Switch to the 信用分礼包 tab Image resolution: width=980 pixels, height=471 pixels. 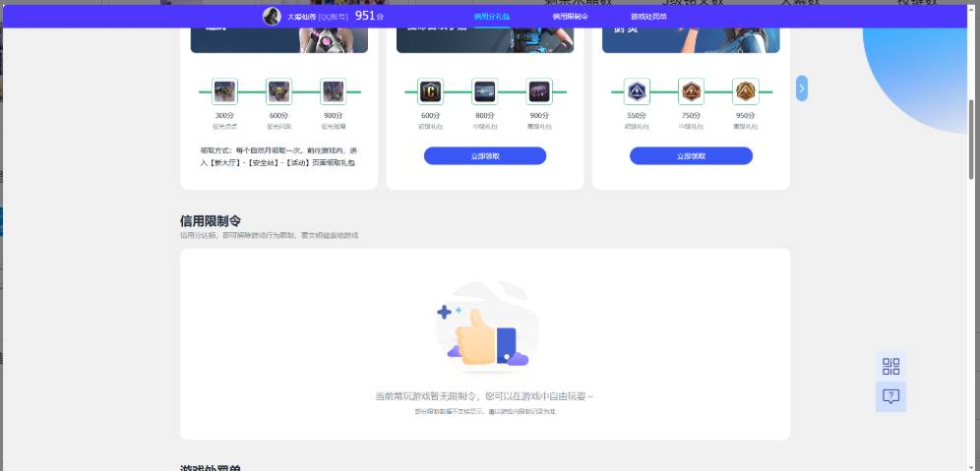click(x=492, y=17)
